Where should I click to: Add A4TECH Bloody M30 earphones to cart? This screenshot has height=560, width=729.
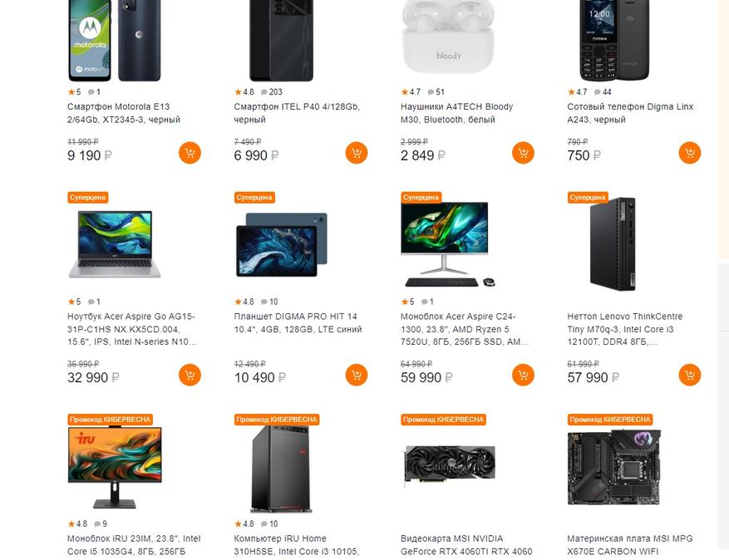[x=523, y=153]
